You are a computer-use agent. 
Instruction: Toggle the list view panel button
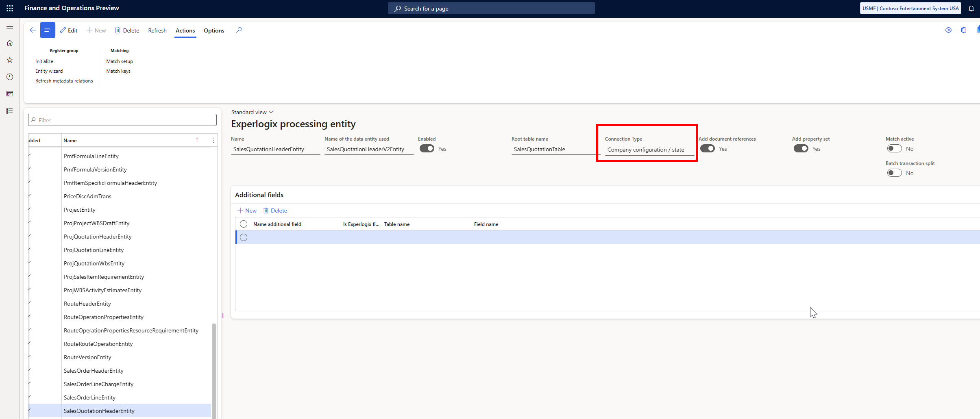point(48,30)
